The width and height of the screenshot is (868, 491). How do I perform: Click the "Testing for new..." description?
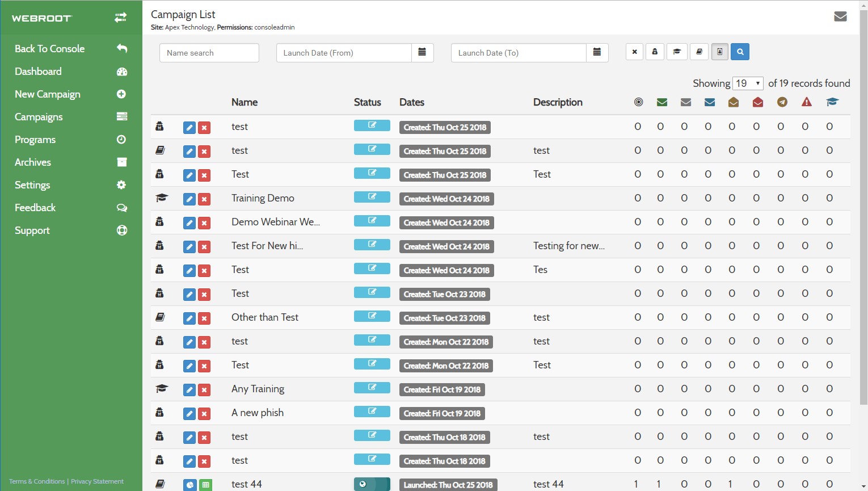(x=569, y=246)
